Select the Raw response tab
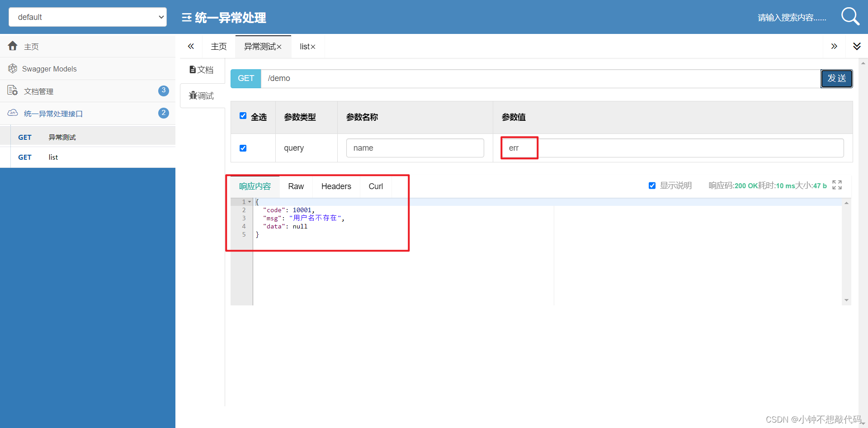The height and width of the screenshot is (428, 868). click(x=296, y=186)
